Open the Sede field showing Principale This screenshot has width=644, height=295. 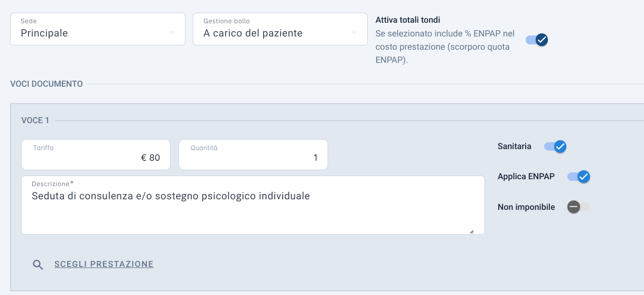point(98,29)
